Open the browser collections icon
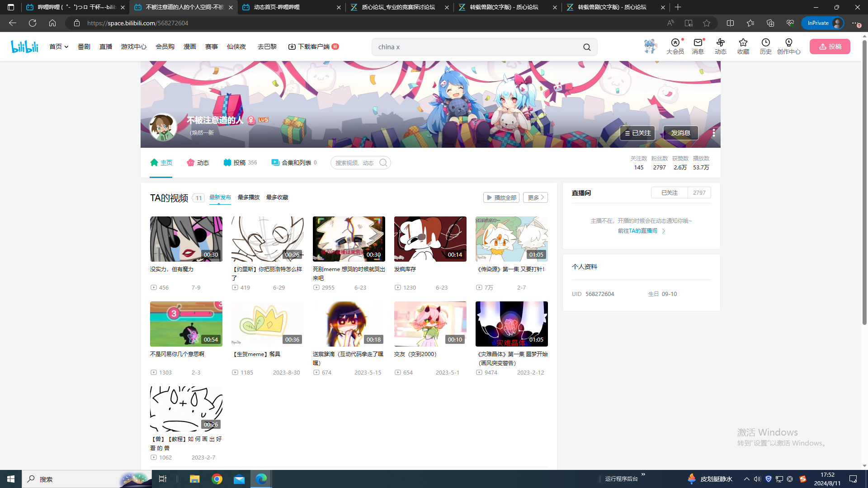Viewport: 868px width, 488px height. click(770, 23)
